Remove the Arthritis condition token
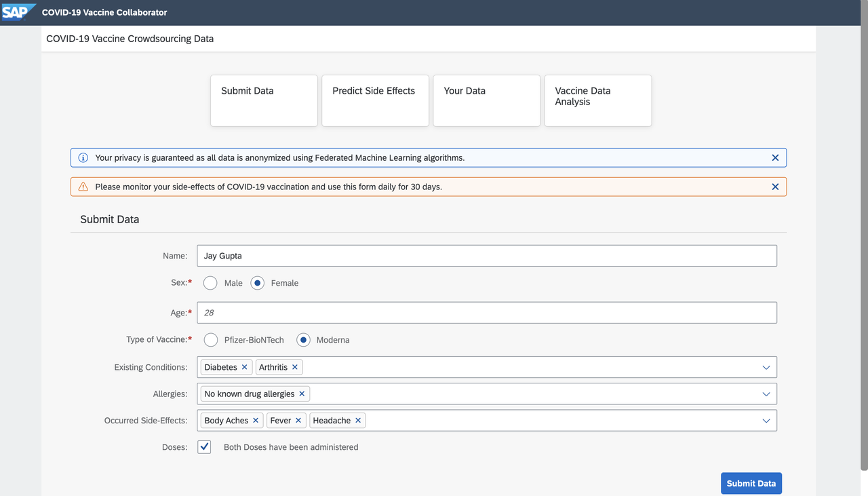This screenshot has width=868, height=496. pos(296,366)
